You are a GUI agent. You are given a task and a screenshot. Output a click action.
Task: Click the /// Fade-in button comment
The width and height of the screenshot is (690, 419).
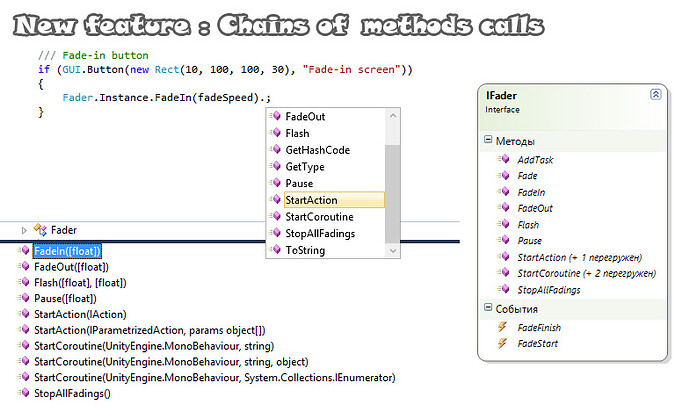[93, 55]
